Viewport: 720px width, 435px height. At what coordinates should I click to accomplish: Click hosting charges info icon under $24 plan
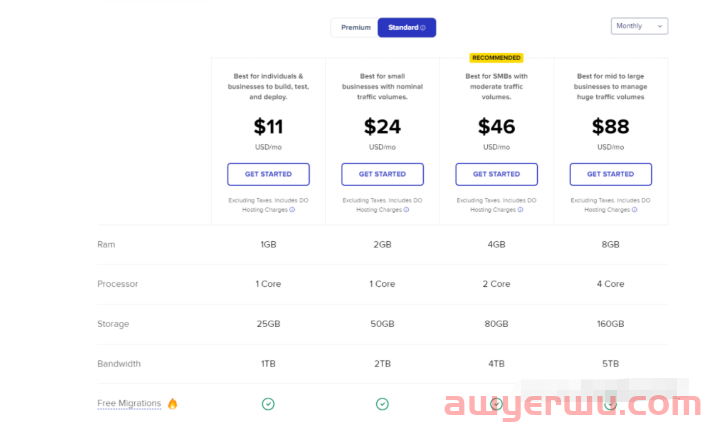(x=406, y=210)
